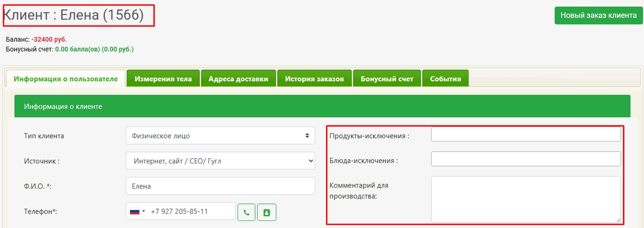Screen dimensions: 644x228
Task: Click the Продукты-исключения input field
Action: pyautogui.click(x=526, y=135)
